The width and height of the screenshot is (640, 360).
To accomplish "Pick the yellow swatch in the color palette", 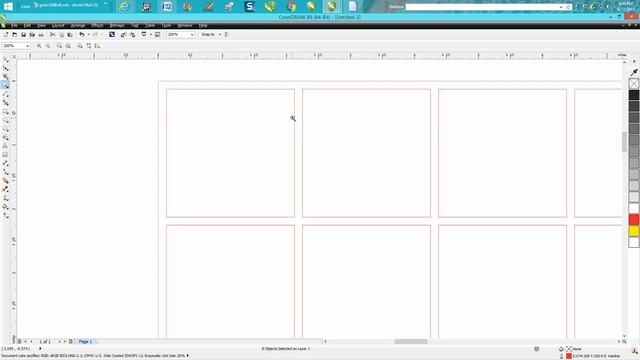I will 634,231.
